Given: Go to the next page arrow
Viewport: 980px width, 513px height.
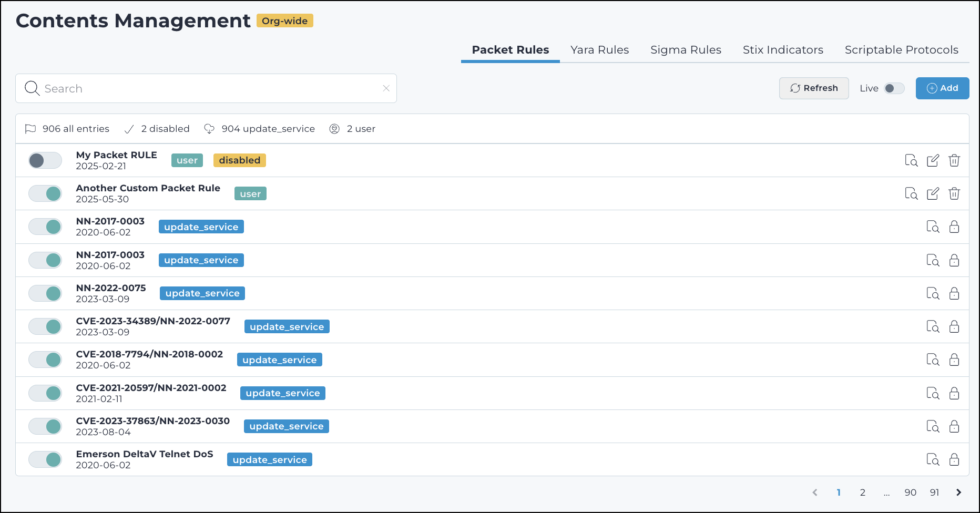Looking at the screenshot, I should click(958, 493).
